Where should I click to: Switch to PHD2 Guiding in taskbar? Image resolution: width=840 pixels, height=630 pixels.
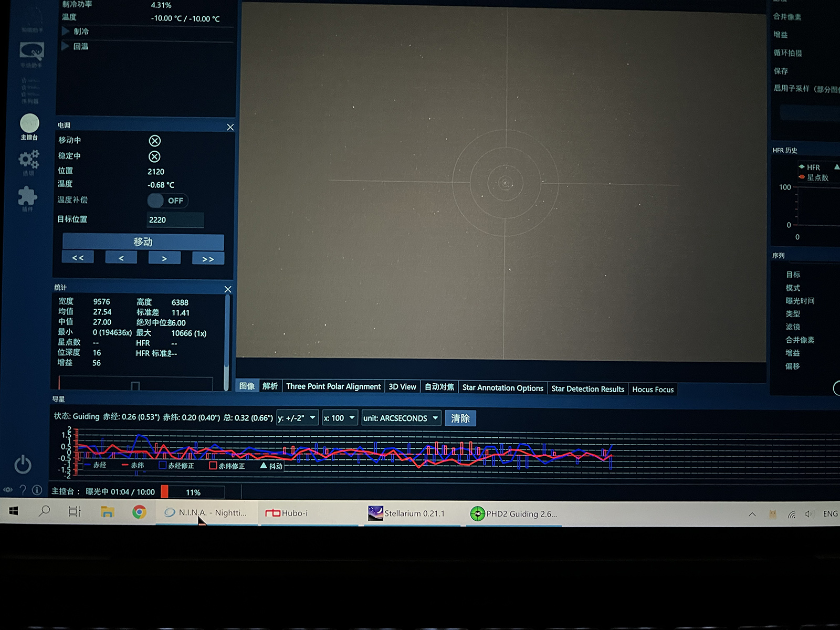(x=514, y=514)
